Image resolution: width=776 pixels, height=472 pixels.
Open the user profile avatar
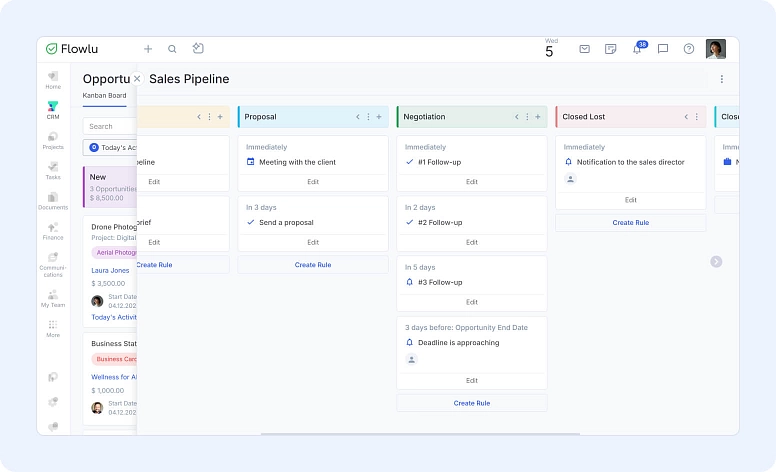716,49
